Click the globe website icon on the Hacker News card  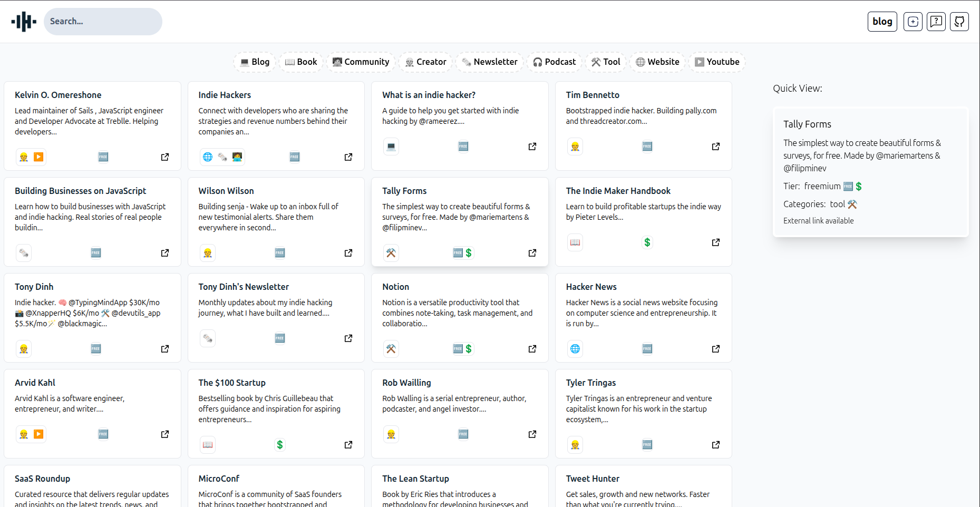(575, 348)
